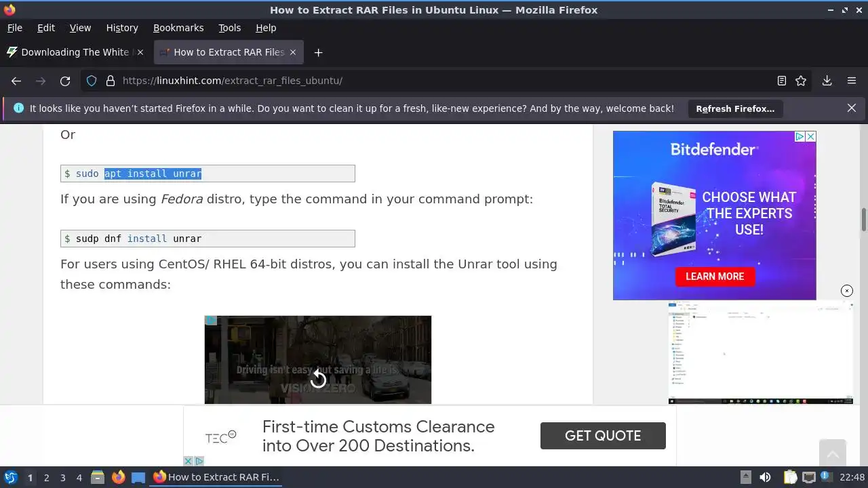Screen dimensions: 868x488
Task: Click the Refresh Firefox… button
Action: click(735, 108)
